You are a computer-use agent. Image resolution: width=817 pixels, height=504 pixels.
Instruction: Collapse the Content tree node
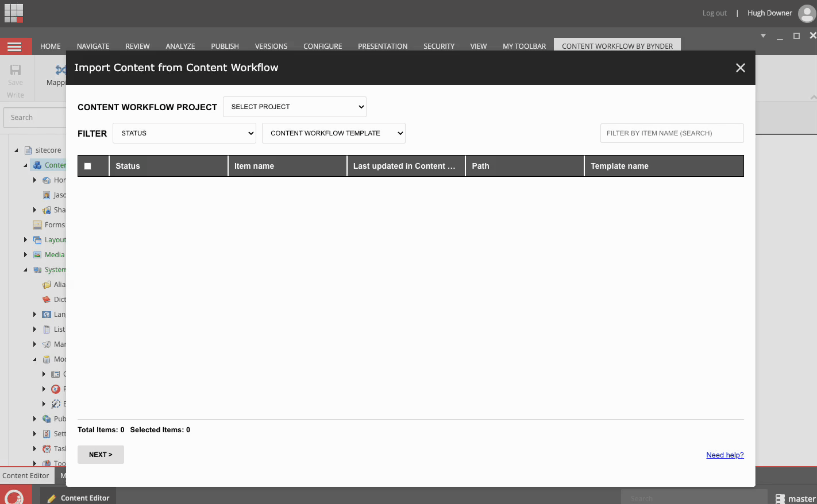[x=25, y=165]
